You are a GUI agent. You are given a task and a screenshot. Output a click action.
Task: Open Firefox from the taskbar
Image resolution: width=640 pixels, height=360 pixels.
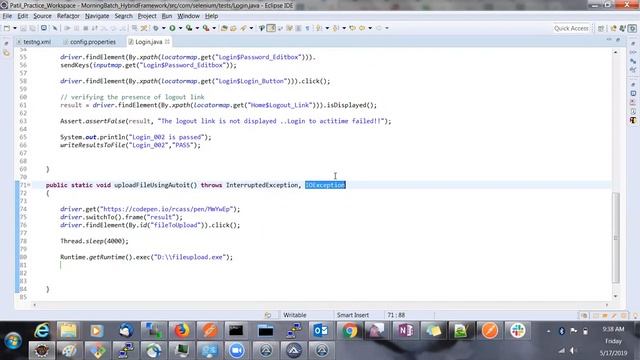coord(181,331)
